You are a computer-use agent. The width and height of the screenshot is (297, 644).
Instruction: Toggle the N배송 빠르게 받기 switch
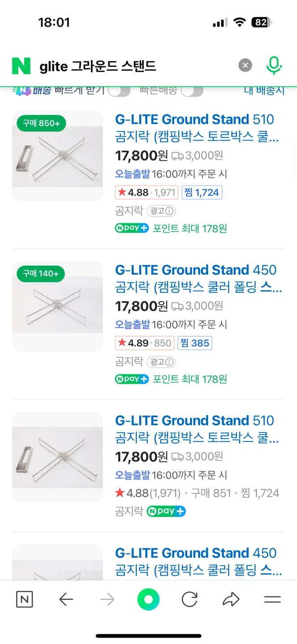(119, 91)
